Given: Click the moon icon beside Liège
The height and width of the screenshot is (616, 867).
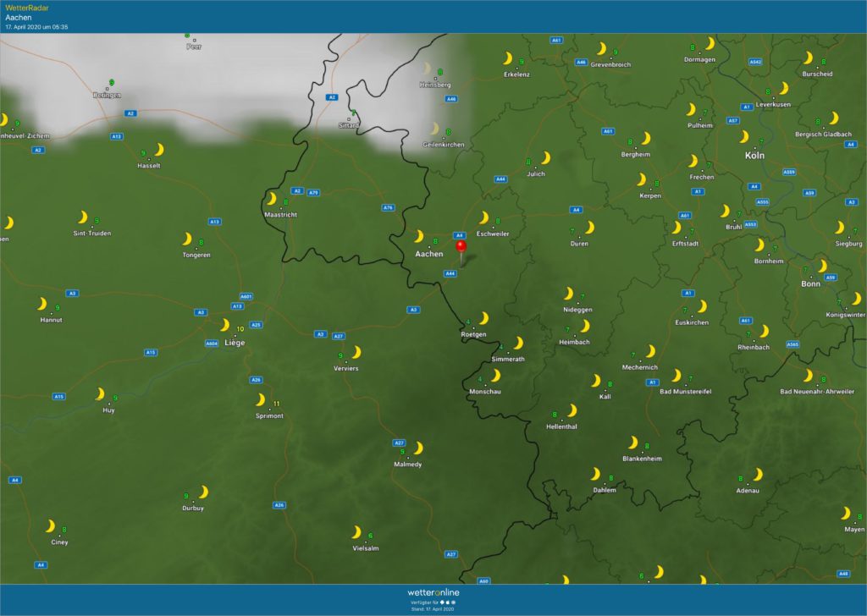Looking at the screenshot, I should [x=225, y=325].
